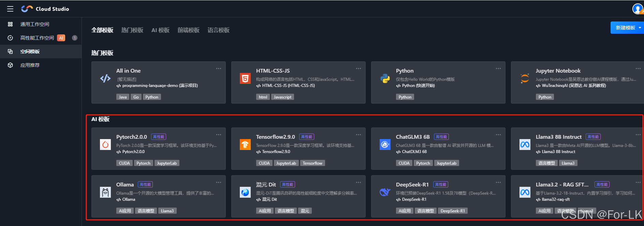The height and width of the screenshot is (226, 644).
Task: Click the All in One code icon
Action: (105, 78)
